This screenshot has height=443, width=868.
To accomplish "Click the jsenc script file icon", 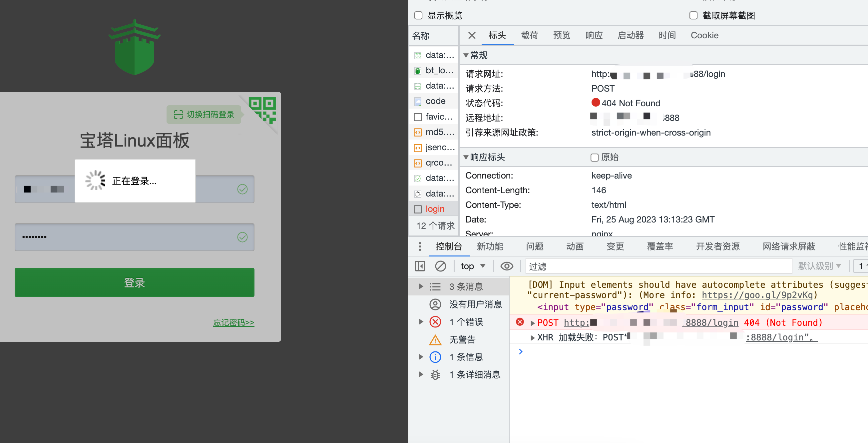I will 418,148.
